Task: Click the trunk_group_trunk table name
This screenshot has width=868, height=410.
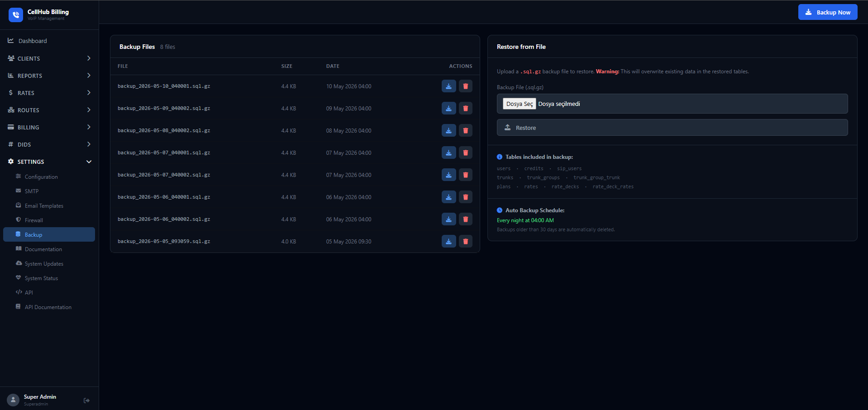Action: tap(596, 177)
